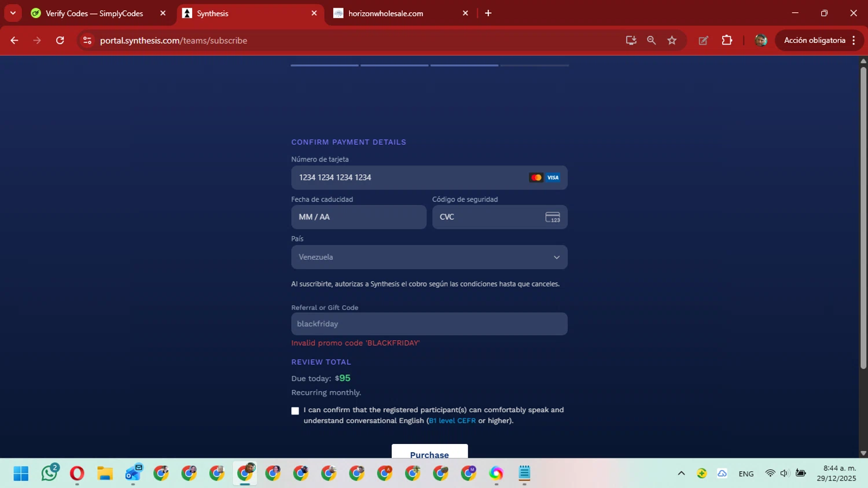Click the address bar URL
Screen dimensions: 868x488
(174, 41)
